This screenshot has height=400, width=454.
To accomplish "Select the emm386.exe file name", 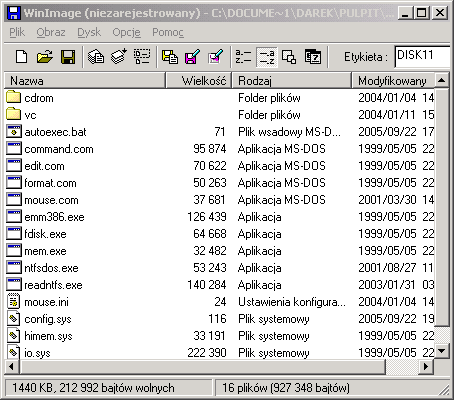I will 54,217.
